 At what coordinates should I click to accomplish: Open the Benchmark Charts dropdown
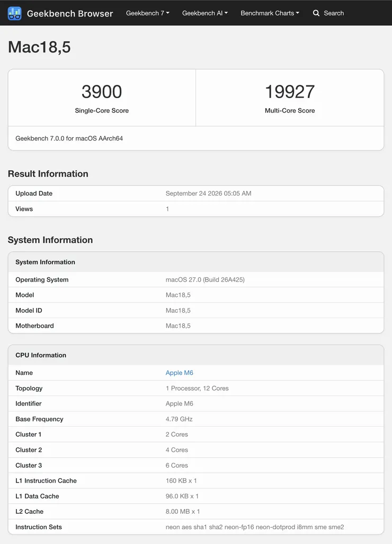point(270,13)
